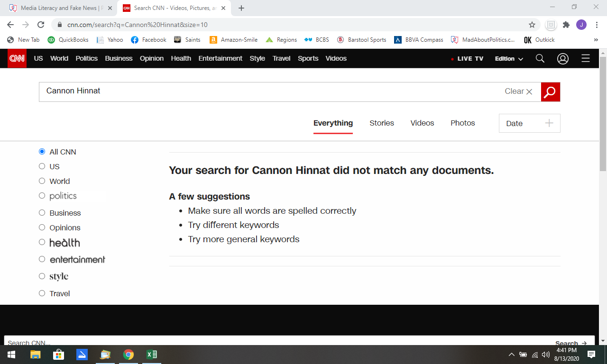The image size is (607, 364).
Task: Open File Explorer from the taskbar
Action: pos(35,355)
